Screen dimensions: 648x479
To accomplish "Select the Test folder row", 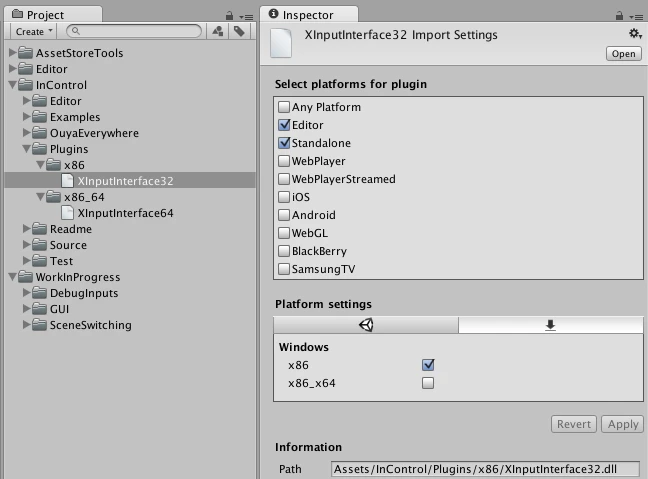I will pyautogui.click(x=130, y=261).
